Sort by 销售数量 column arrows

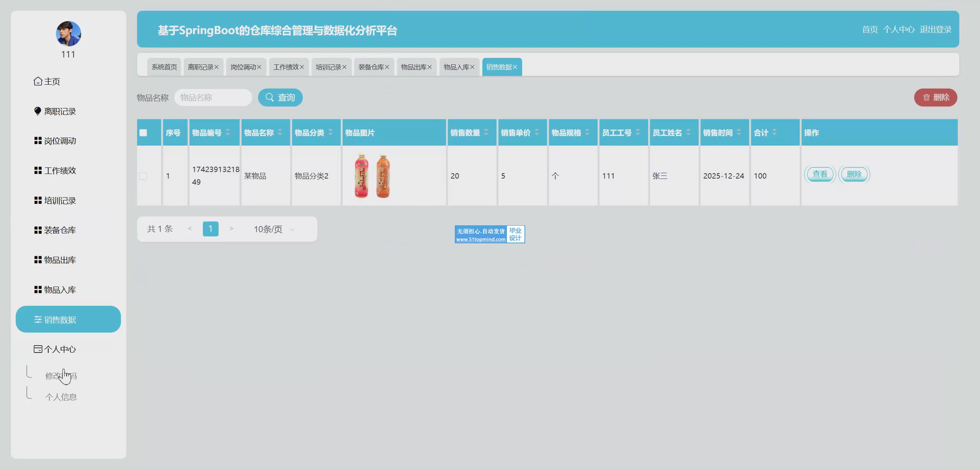pos(486,132)
